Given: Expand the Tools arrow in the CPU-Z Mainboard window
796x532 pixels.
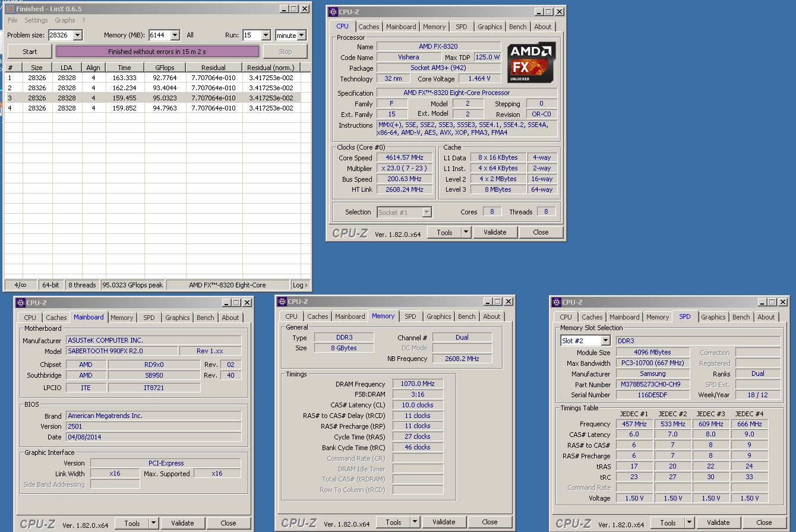Looking at the screenshot, I should (x=153, y=523).
